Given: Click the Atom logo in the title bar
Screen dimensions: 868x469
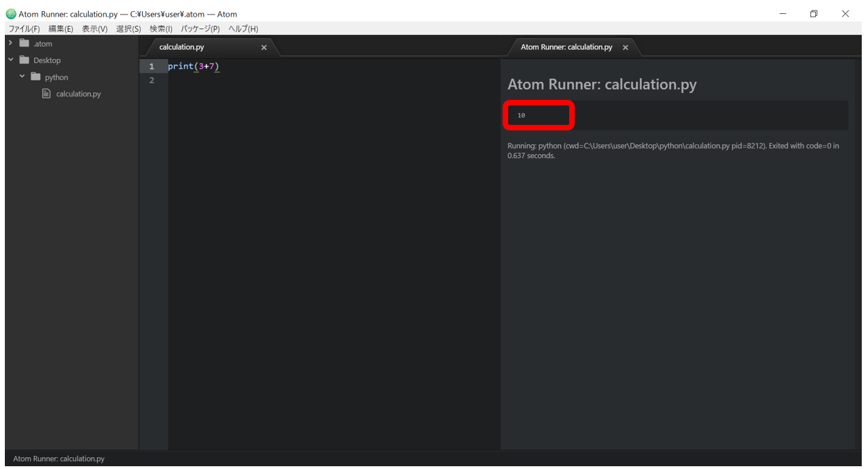Looking at the screenshot, I should click(11, 14).
